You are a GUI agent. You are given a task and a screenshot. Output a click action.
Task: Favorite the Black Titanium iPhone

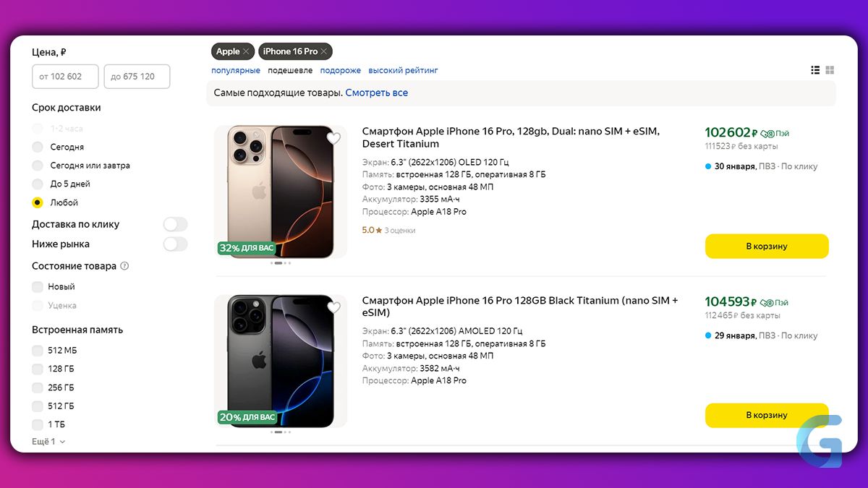point(333,308)
